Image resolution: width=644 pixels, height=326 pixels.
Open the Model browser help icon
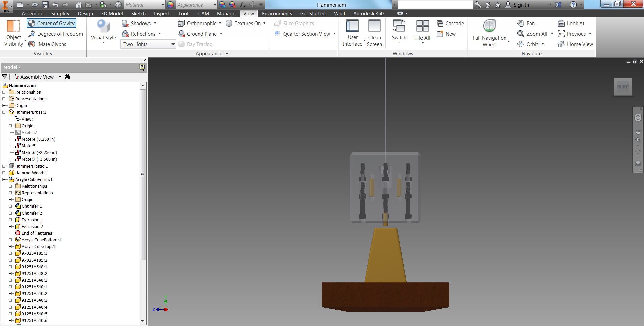(x=142, y=67)
